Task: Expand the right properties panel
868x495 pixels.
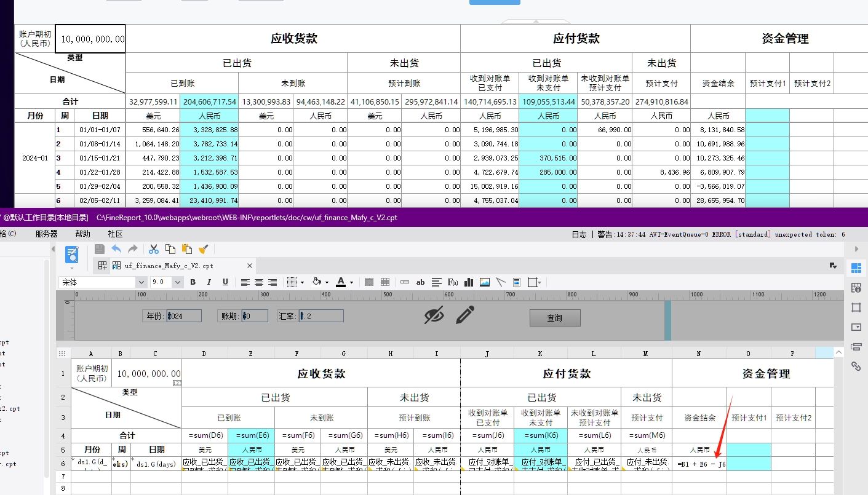Action: point(856,249)
